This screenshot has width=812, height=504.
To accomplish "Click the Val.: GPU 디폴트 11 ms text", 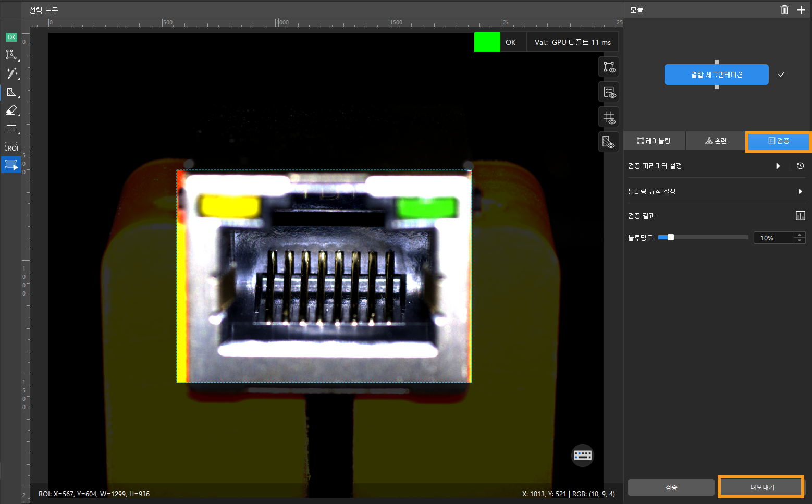I will coord(572,42).
